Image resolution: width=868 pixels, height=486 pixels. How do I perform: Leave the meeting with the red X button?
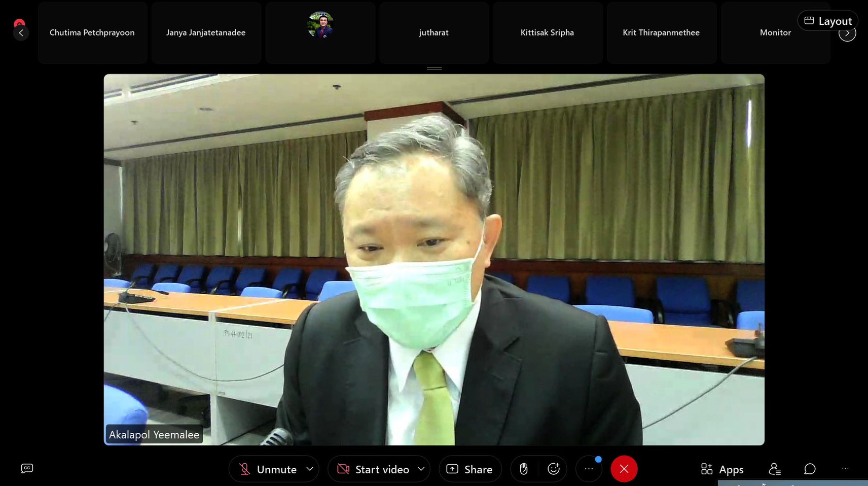click(624, 469)
